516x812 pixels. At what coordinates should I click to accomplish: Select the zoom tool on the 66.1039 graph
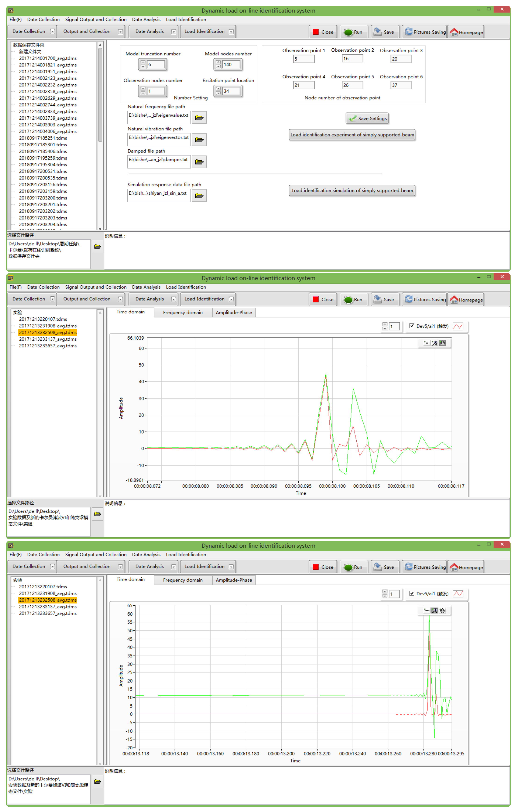point(434,343)
